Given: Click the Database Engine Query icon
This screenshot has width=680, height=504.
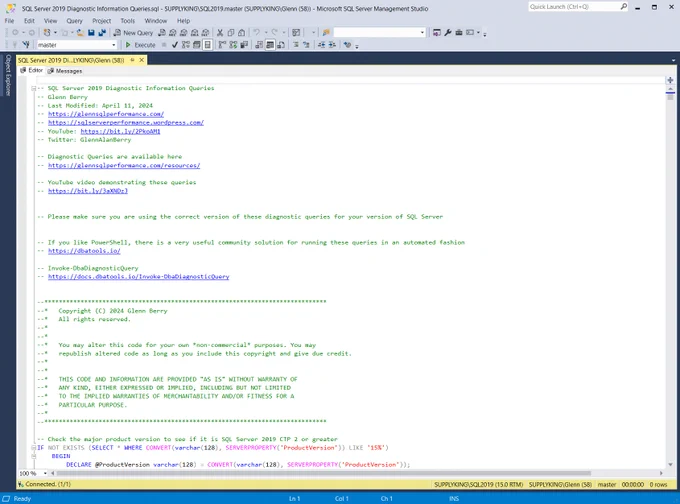Looking at the screenshot, I should tap(162, 33).
